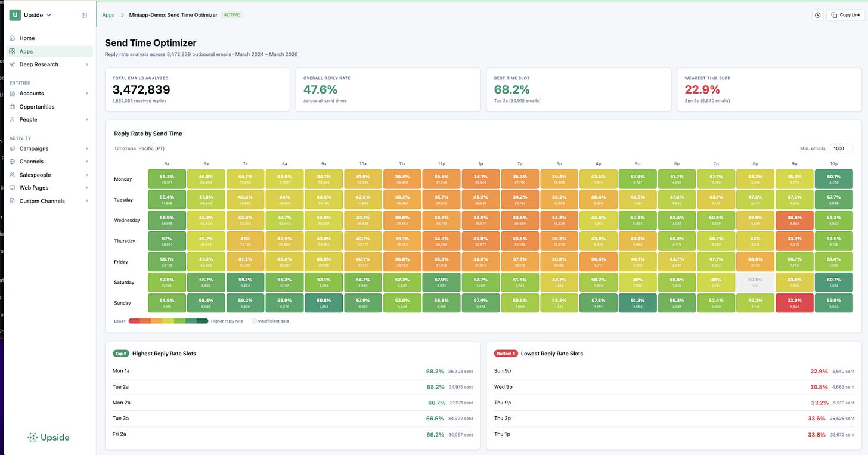Click the sidebar collapse icon beside Upside
Screen dimensions: 868x455
[84, 14]
